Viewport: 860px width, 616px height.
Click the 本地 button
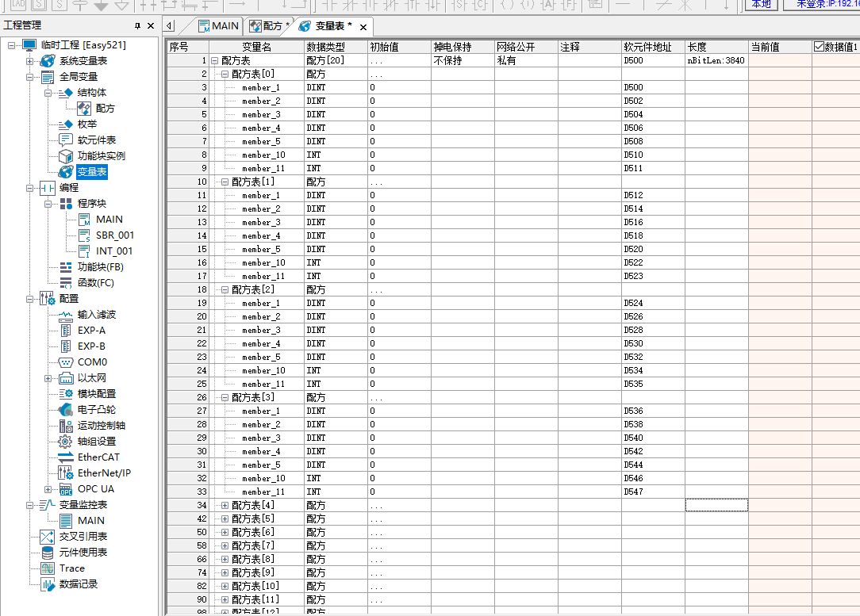(760, 4)
